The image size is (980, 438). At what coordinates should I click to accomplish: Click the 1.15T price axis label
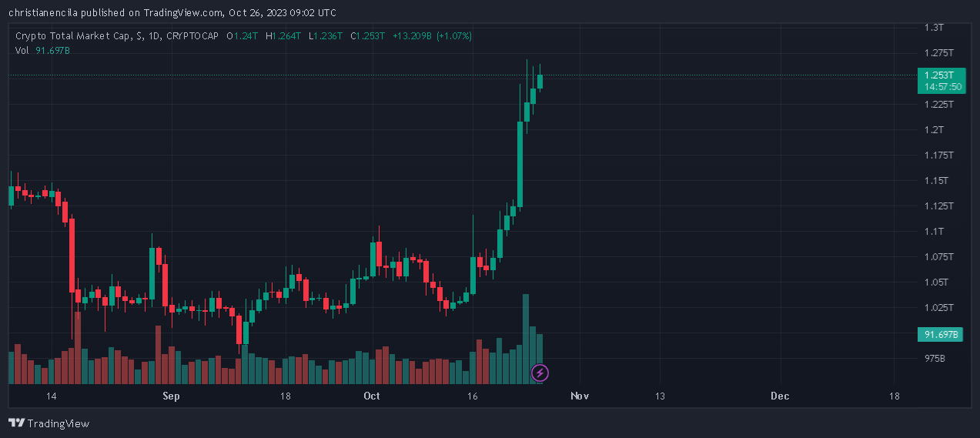coord(937,180)
